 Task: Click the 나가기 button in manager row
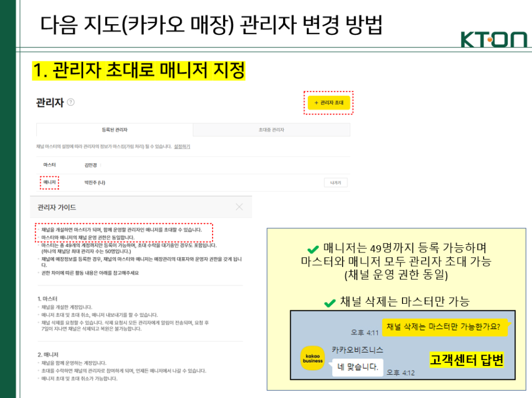[335, 183]
